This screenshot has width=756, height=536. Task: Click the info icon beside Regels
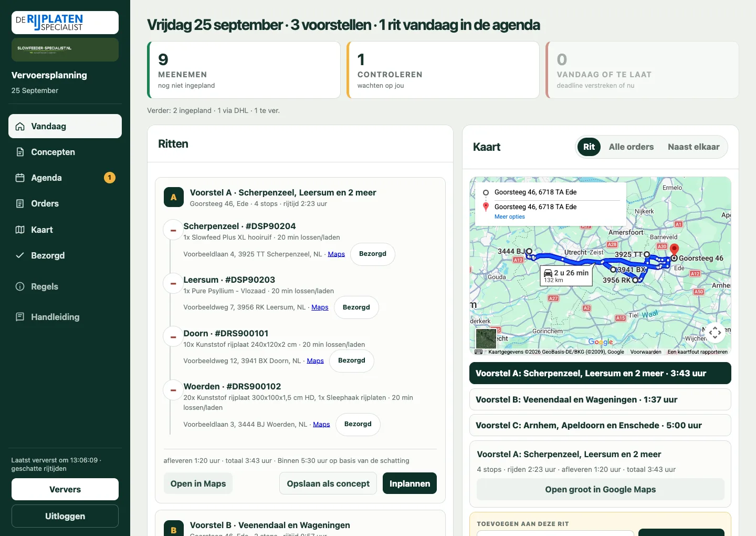(20, 286)
